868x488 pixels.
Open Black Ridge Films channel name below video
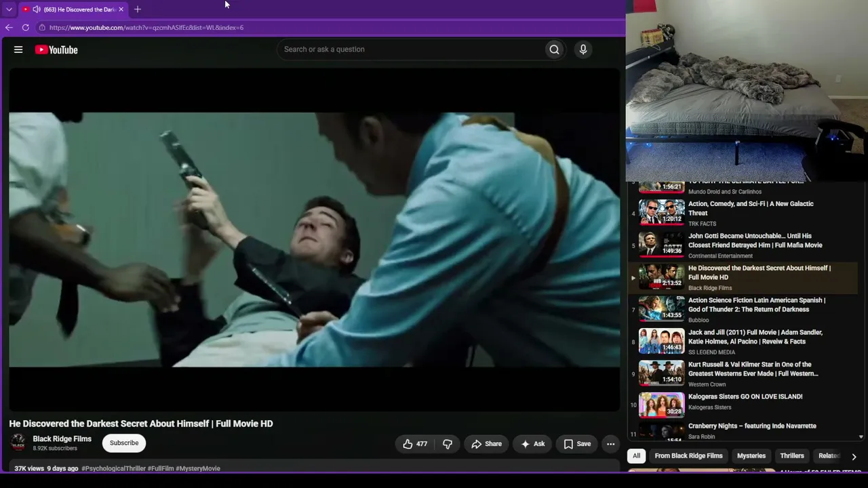62,439
